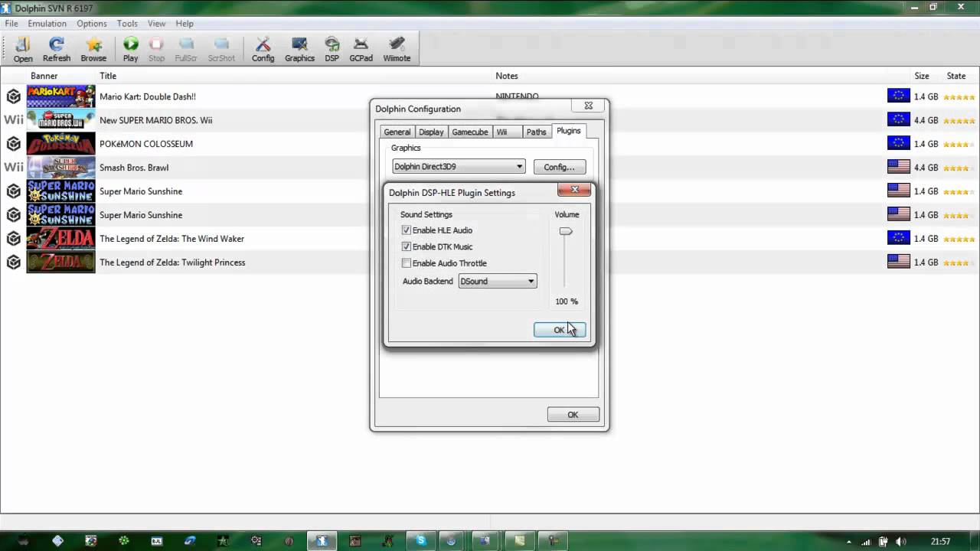Confirm DSP-HLE Plugin Settings with OK
The height and width of the screenshot is (551, 980).
(560, 330)
